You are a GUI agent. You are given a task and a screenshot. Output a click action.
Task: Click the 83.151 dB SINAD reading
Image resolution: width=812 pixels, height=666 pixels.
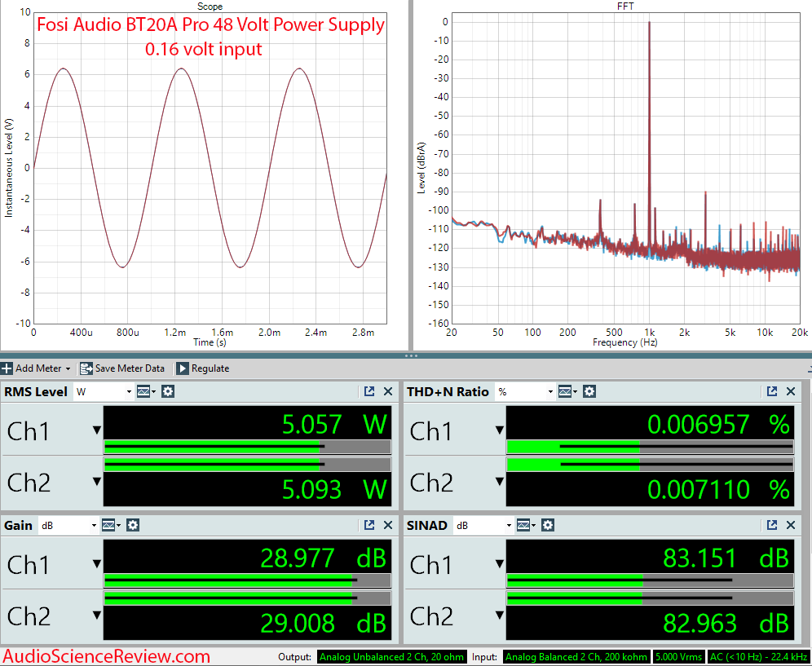[726, 558]
